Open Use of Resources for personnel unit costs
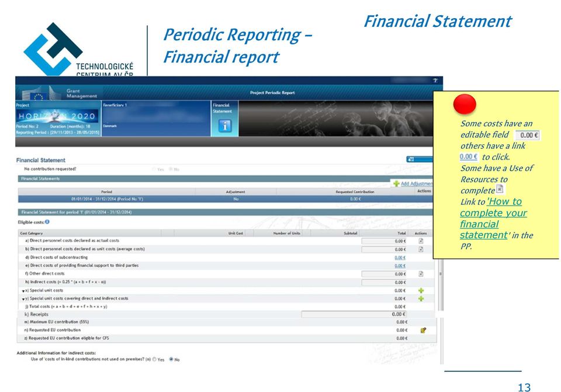 (421, 249)
